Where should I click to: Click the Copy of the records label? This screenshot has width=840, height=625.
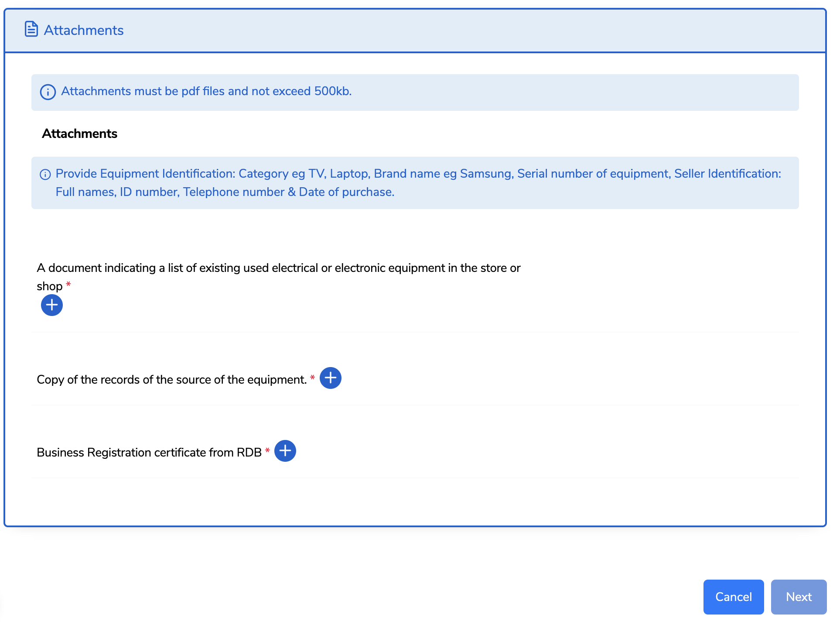(x=172, y=380)
